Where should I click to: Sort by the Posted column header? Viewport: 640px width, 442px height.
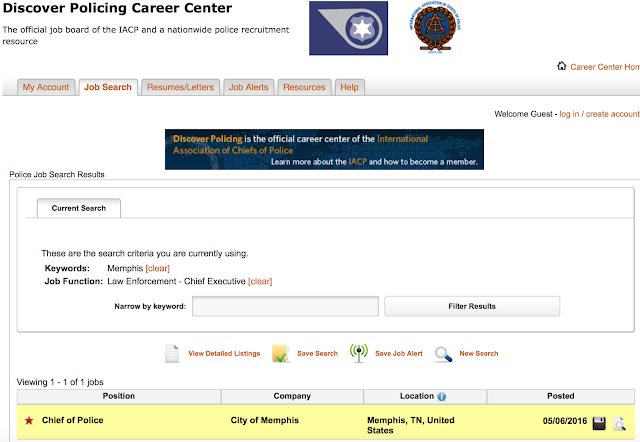pos(560,396)
